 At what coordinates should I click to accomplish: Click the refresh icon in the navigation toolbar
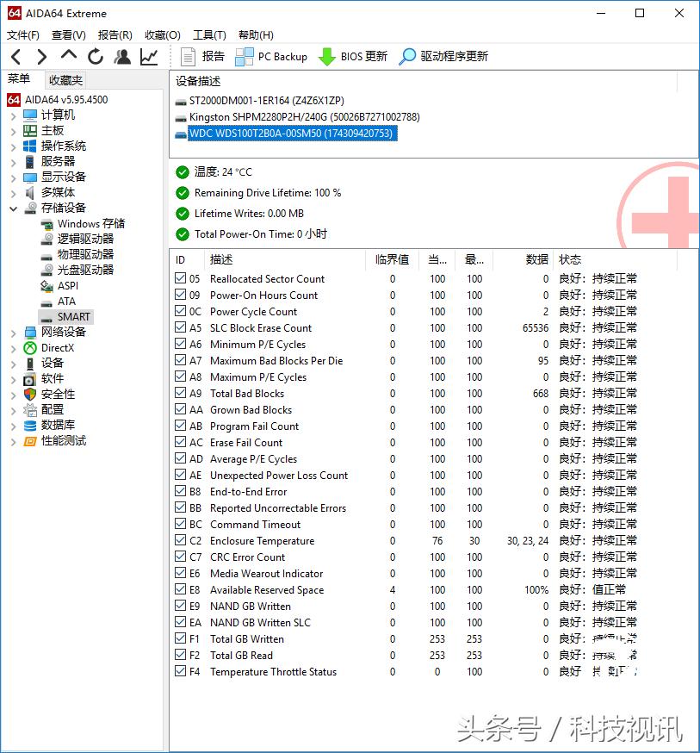(95, 57)
